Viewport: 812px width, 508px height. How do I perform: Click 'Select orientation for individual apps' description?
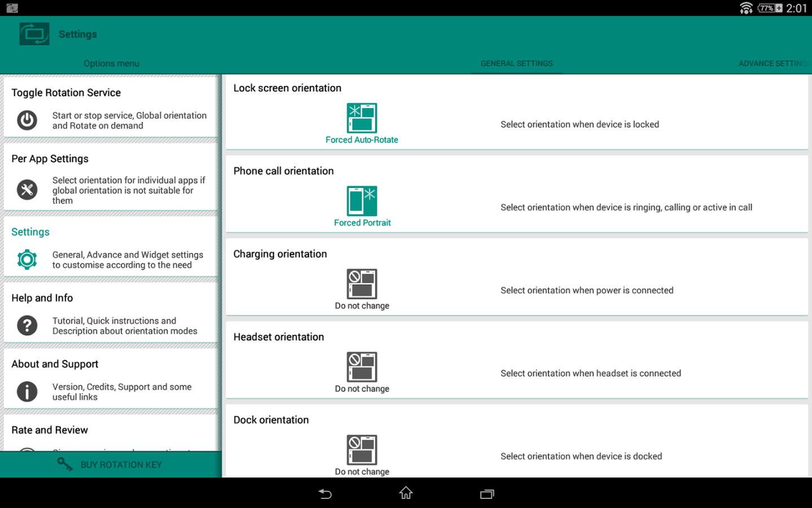pos(129,190)
